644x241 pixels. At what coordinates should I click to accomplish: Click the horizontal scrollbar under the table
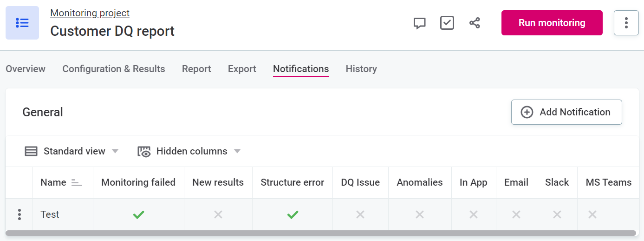(320, 233)
